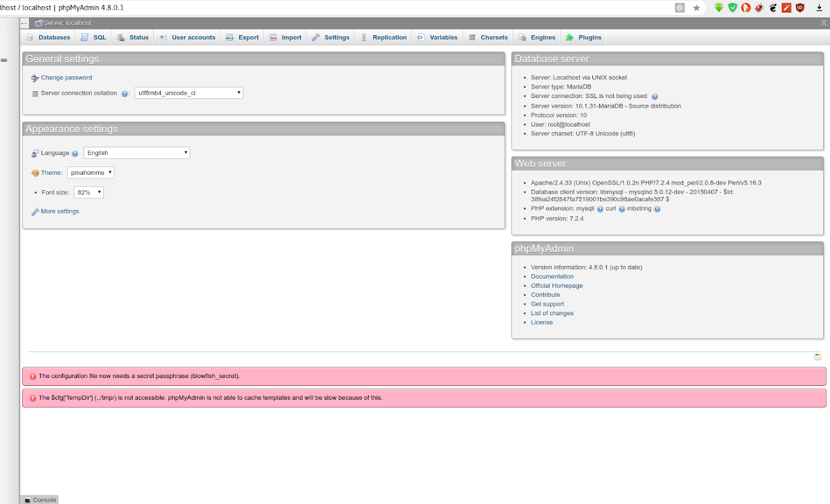830x504 pixels.
Task: Open the mbstring extension documentation icon
Action: pyautogui.click(x=657, y=209)
